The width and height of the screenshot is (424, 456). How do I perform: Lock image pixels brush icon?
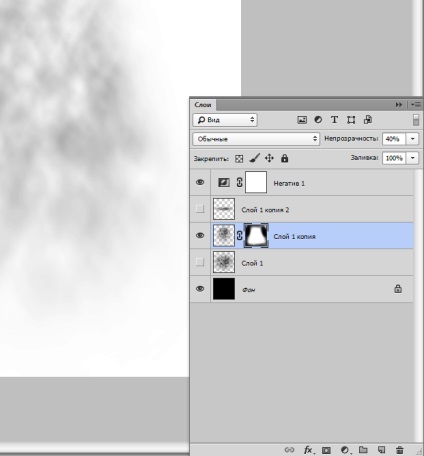coord(254,158)
